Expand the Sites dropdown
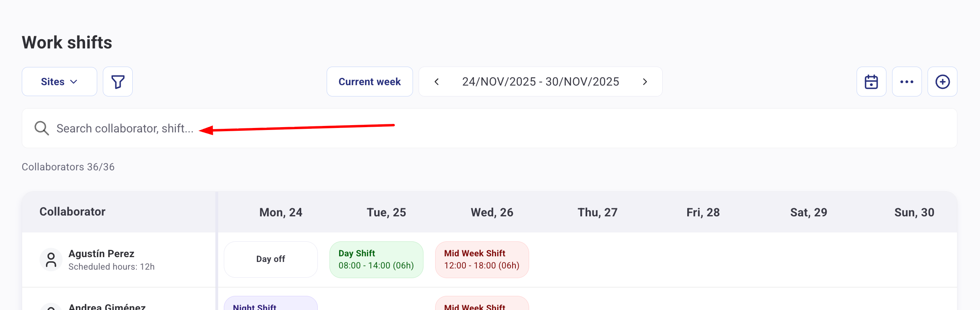The image size is (980, 310). (x=59, y=82)
